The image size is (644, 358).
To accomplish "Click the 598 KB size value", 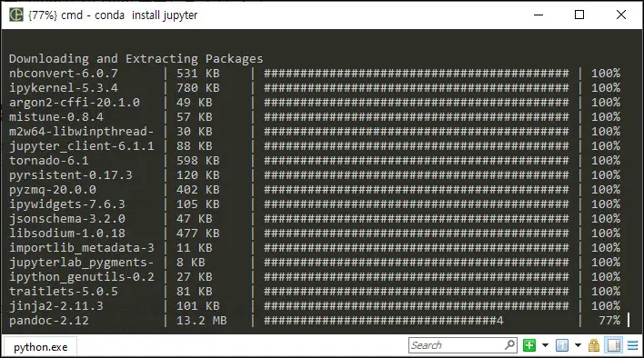I will [x=198, y=160].
